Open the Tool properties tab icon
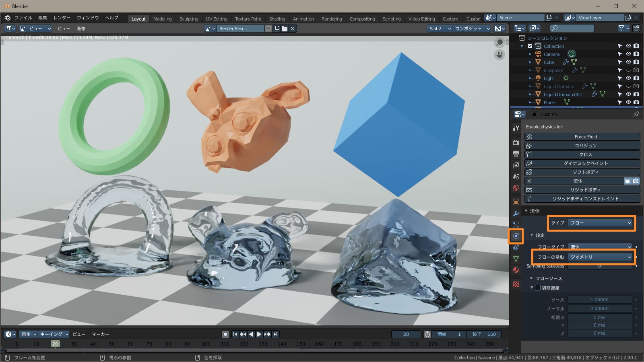644x362 pixels. click(x=516, y=128)
